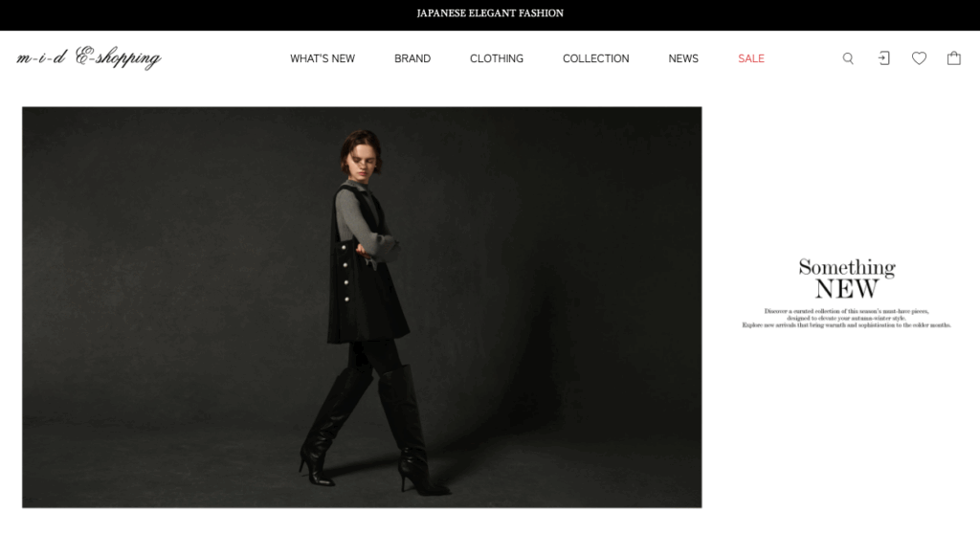Open the WHAT'S NEW menu
Image resolution: width=980 pixels, height=534 pixels.
pos(323,58)
